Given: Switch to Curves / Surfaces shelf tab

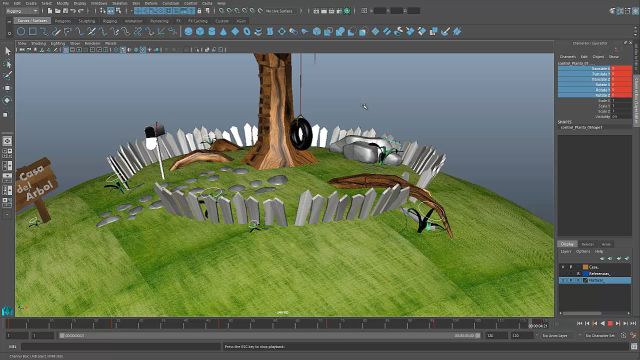Looking at the screenshot, I should click(33, 20).
